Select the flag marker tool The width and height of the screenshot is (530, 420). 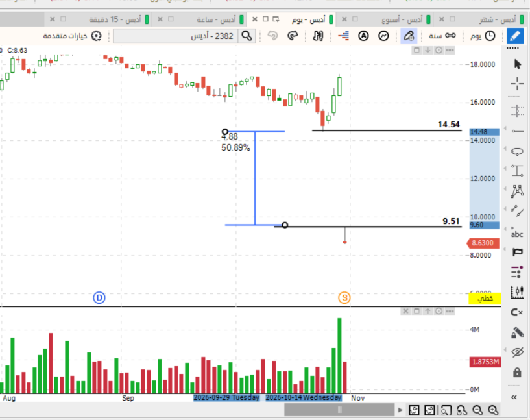click(x=517, y=252)
